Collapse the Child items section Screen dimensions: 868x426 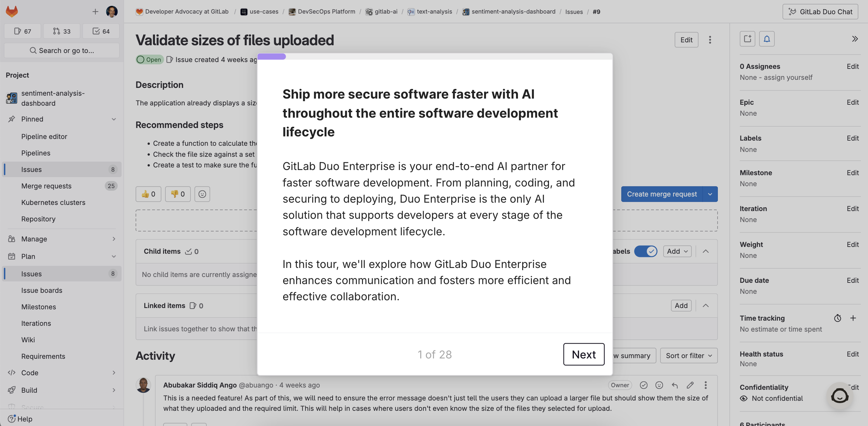tap(705, 251)
